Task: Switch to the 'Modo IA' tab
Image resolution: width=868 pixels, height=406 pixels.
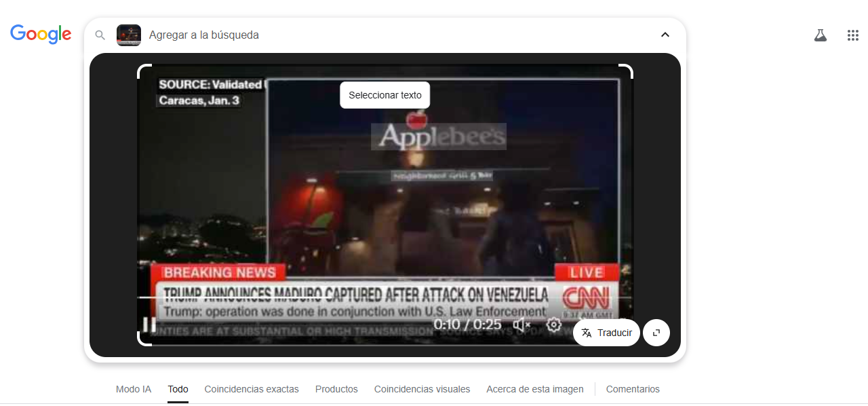Action: tap(134, 389)
